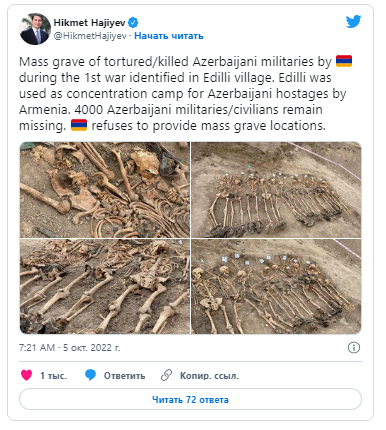Click the second Armenian flag emoji before 'refuses'

[x=79, y=125]
